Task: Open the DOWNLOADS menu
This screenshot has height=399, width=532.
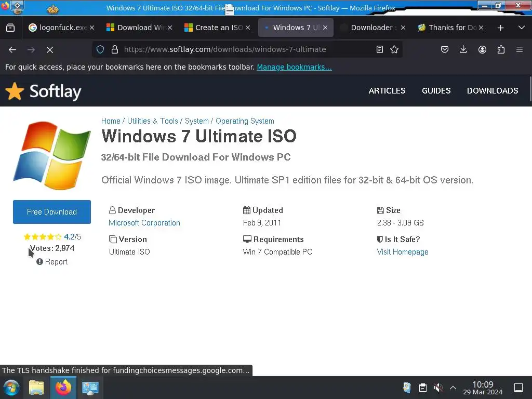Action: (x=493, y=90)
